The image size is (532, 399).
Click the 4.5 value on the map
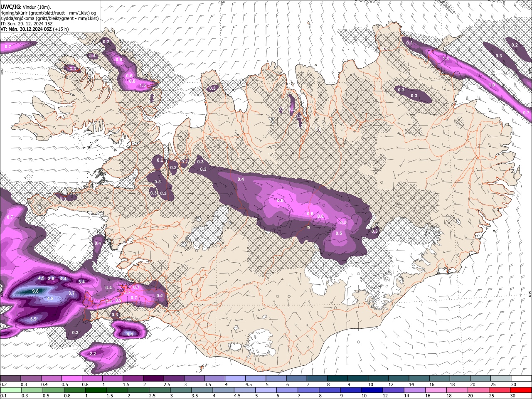(x=41, y=278)
